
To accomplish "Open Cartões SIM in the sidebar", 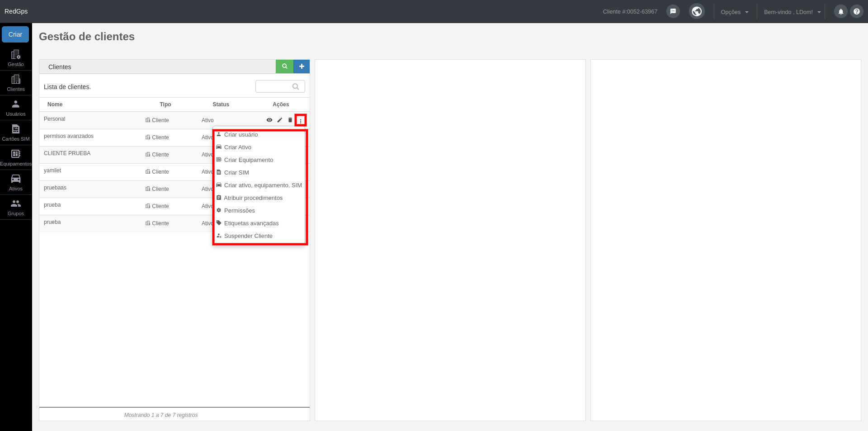I will point(16,133).
